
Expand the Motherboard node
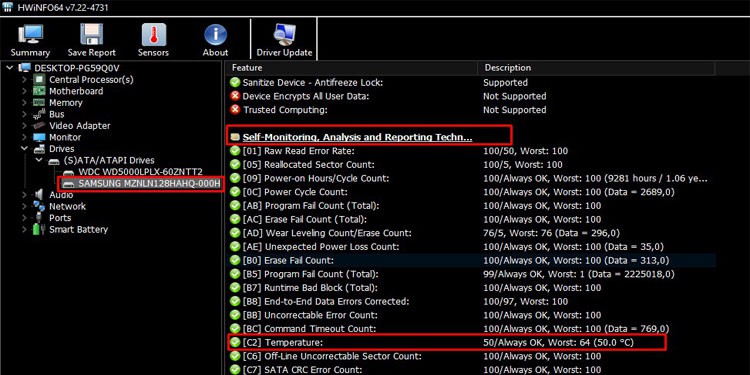click(24, 91)
